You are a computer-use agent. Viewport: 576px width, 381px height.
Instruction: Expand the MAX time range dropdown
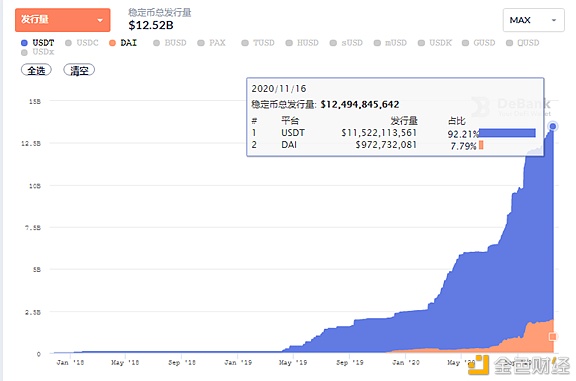[533, 20]
